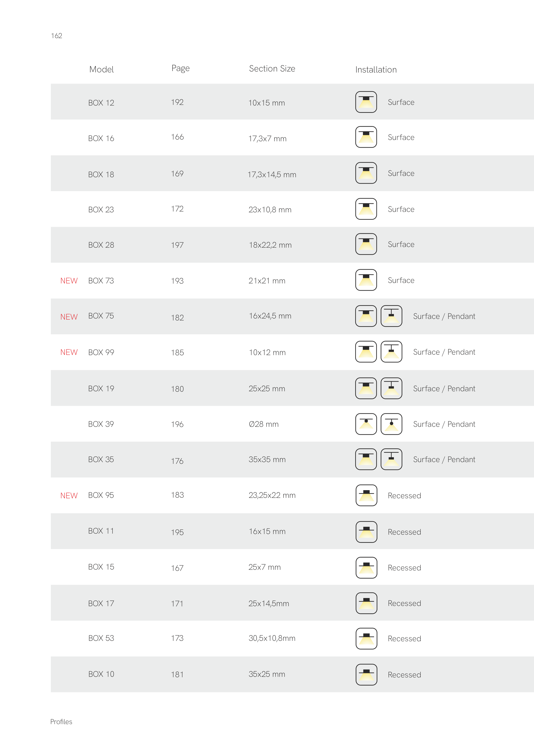Image resolution: width=534 pixels, height=756 pixels.
Task: Click the Pendant icon in BOX 75 row
Action: [x=391, y=316]
